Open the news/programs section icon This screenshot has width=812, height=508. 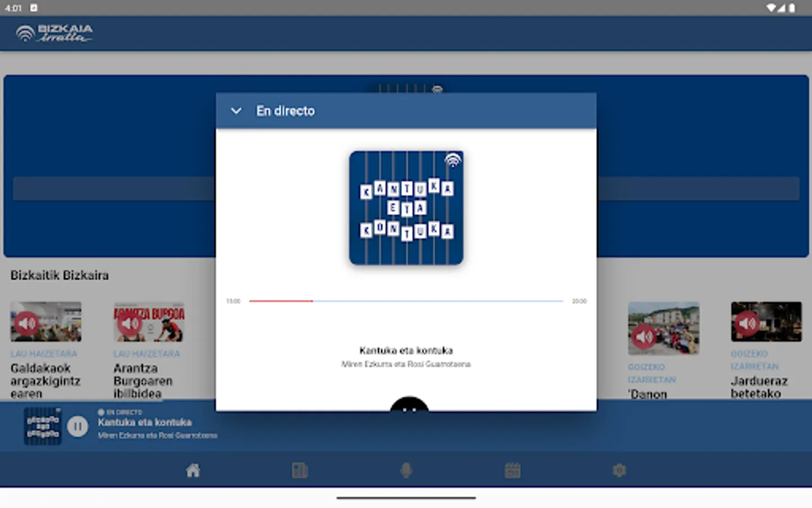click(299, 470)
